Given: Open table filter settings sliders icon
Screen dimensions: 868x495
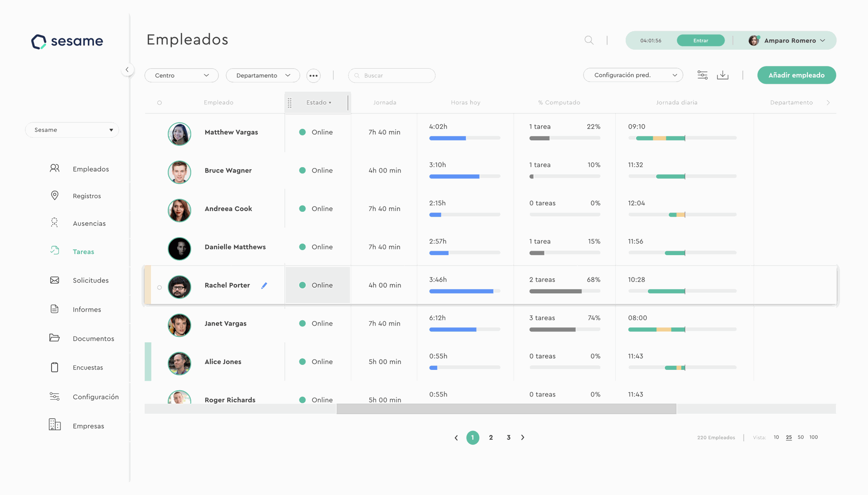Looking at the screenshot, I should tap(702, 75).
